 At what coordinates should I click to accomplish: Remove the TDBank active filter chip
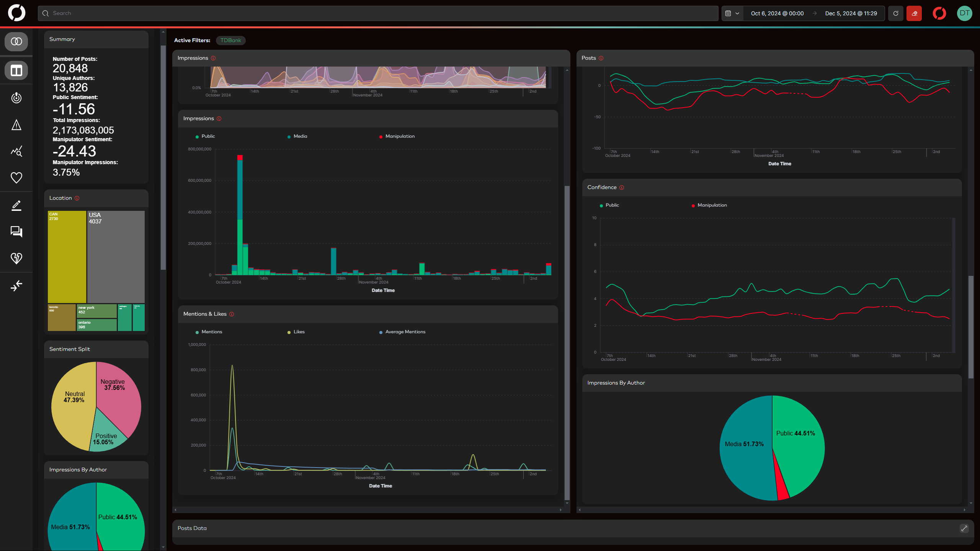230,40
